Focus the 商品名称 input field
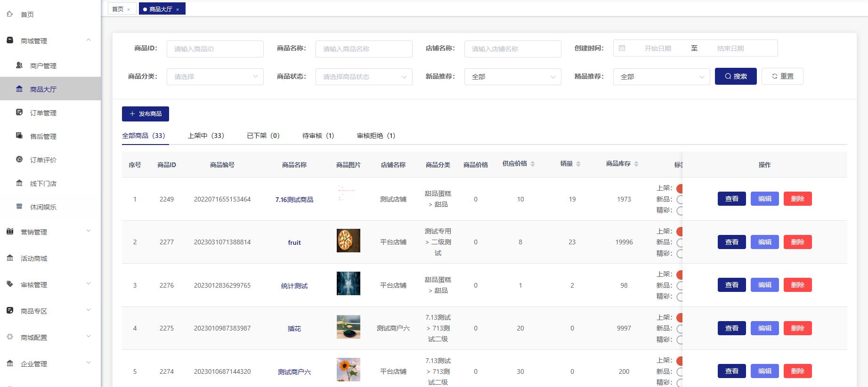This screenshot has height=387, width=868. (x=364, y=49)
